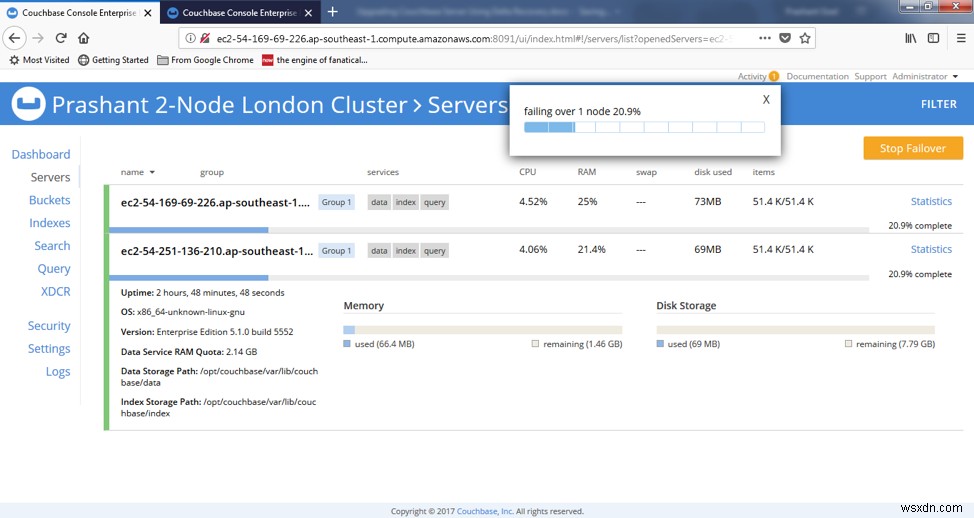974x518 pixels.
Task: Open From Google Chrome bookmarks folder
Action: (x=206, y=60)
